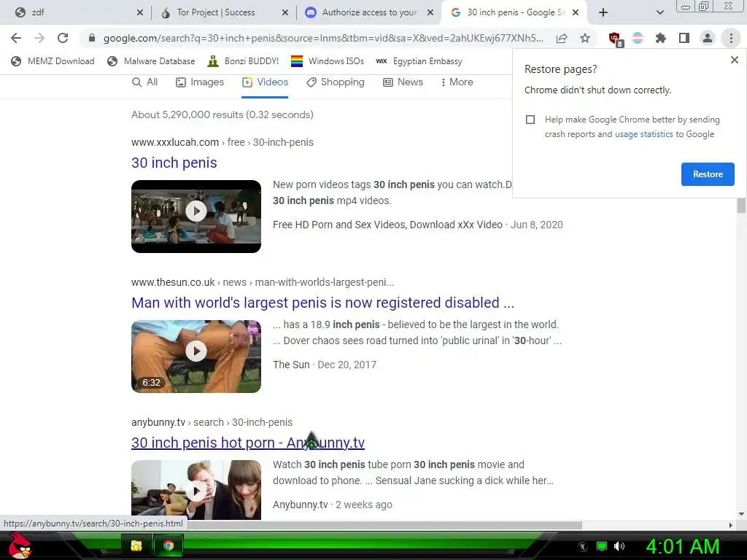Viewport: 747px width, 560px height.
Task: Click the 4:01 AM clock
Action: [x=682, y=547]
